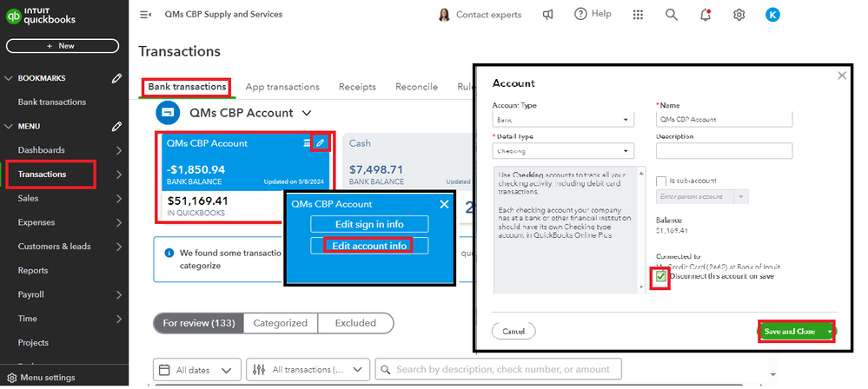Expand the Sales submenu arrow
This screenshot has width=868, height=389.
point(119,198)
